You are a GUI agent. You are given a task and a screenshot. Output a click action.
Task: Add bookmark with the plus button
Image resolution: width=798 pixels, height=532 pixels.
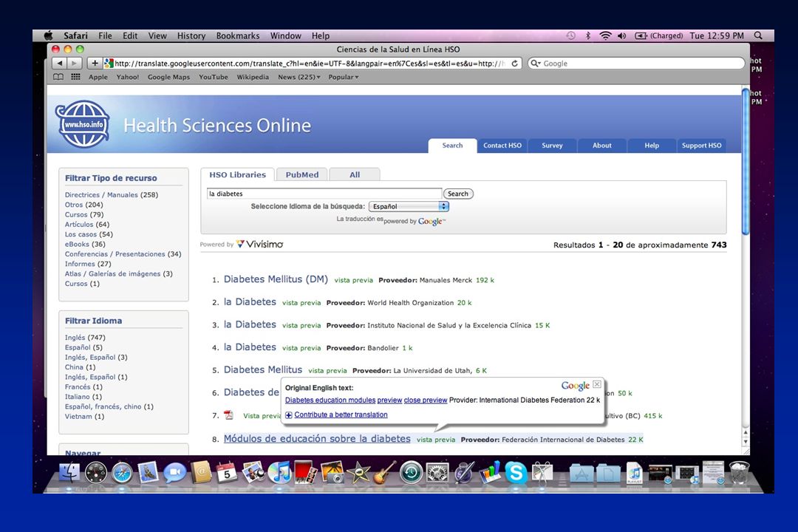click(x=94, y=63)
